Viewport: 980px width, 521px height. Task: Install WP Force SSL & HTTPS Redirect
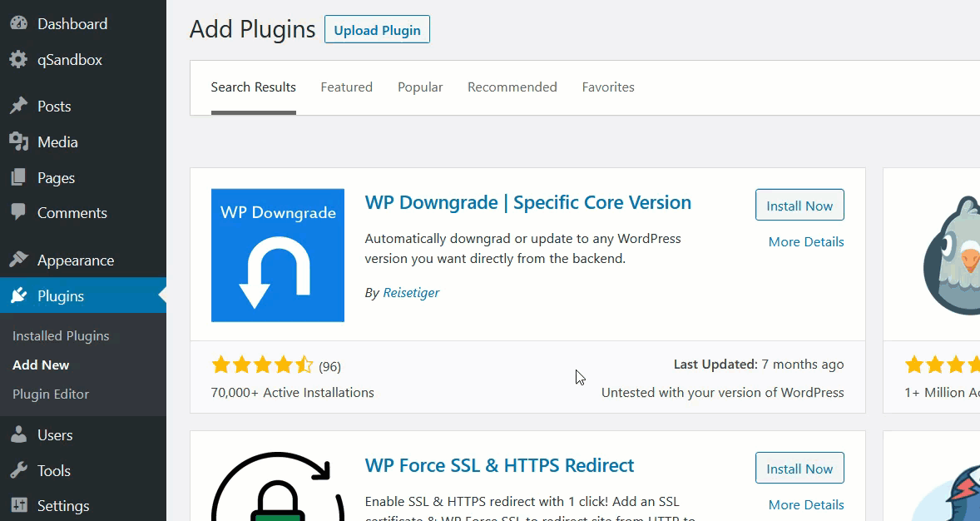coord(799,469)
